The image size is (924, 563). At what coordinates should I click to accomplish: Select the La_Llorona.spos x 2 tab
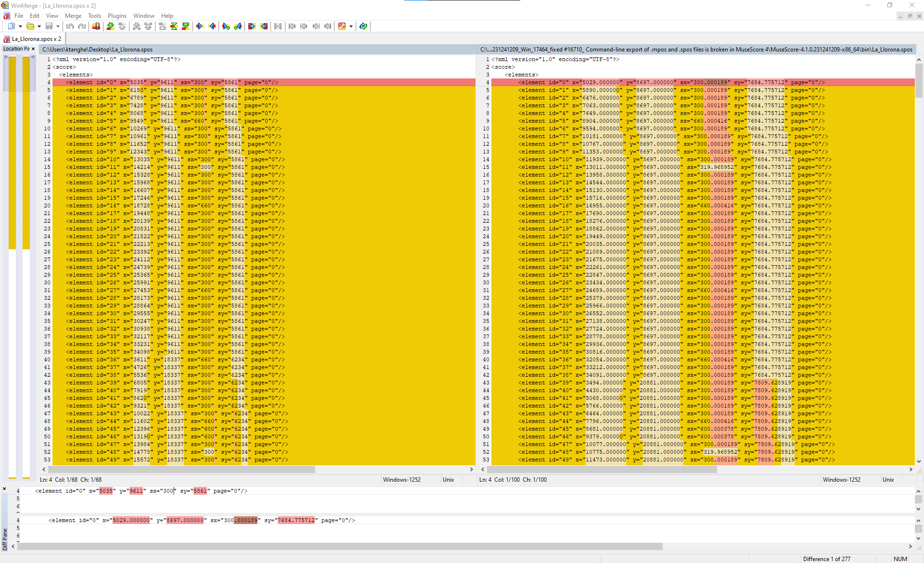[x=33, y=39]
